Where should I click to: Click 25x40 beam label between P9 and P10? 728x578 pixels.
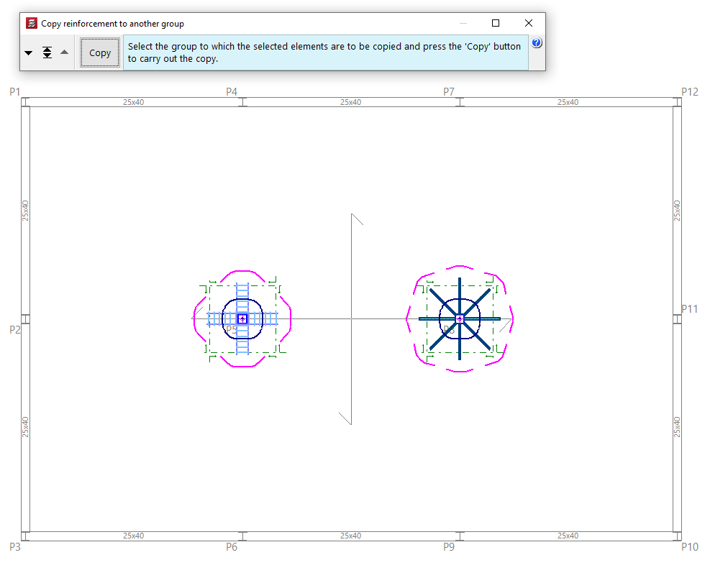coord(568,536)
